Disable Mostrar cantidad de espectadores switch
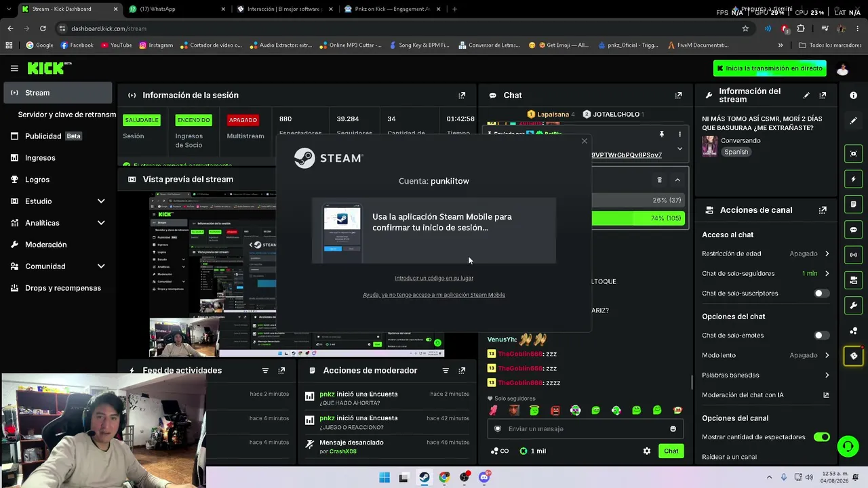Screen dimensions: 868x488 point(821,437)
